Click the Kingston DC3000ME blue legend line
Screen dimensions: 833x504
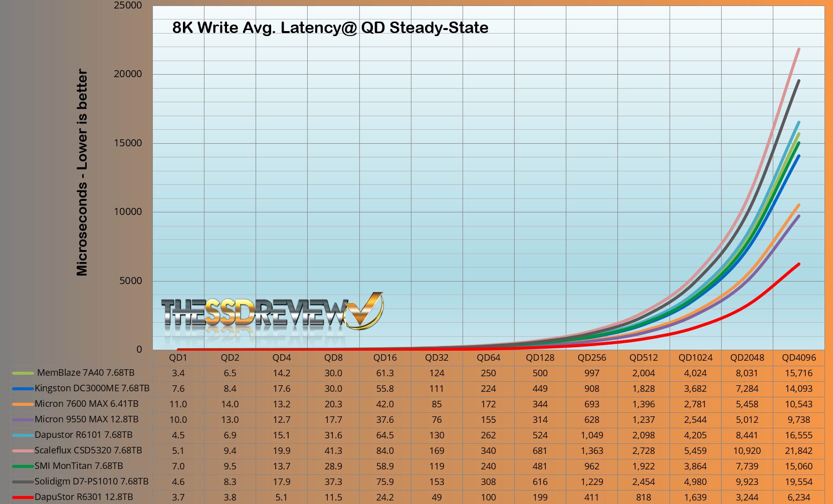coord(23,389)
